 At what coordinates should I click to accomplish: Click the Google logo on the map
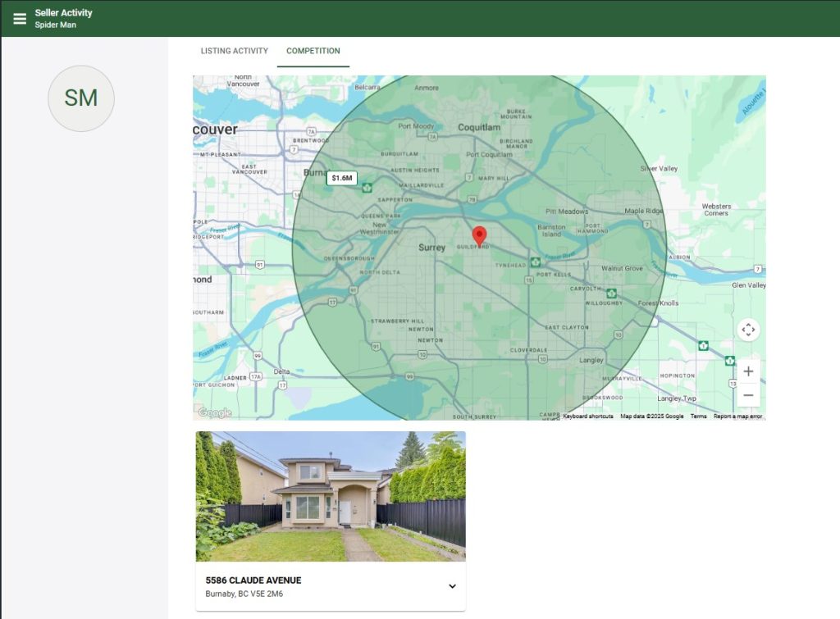(215, 412)
